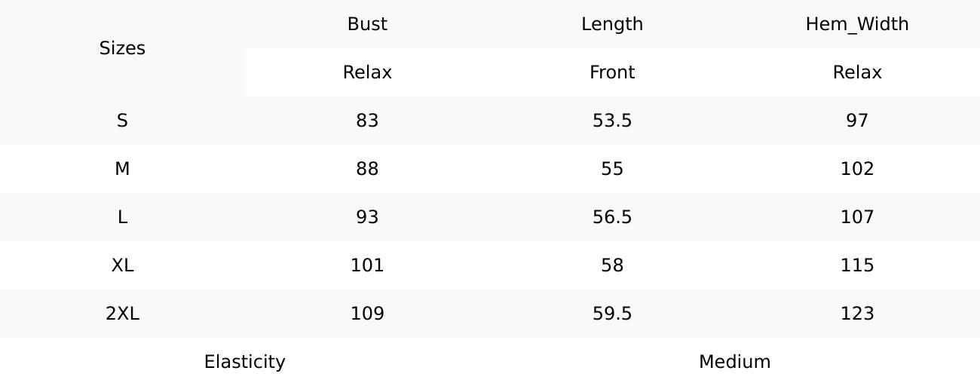Select the L size row label

(122, 217)
